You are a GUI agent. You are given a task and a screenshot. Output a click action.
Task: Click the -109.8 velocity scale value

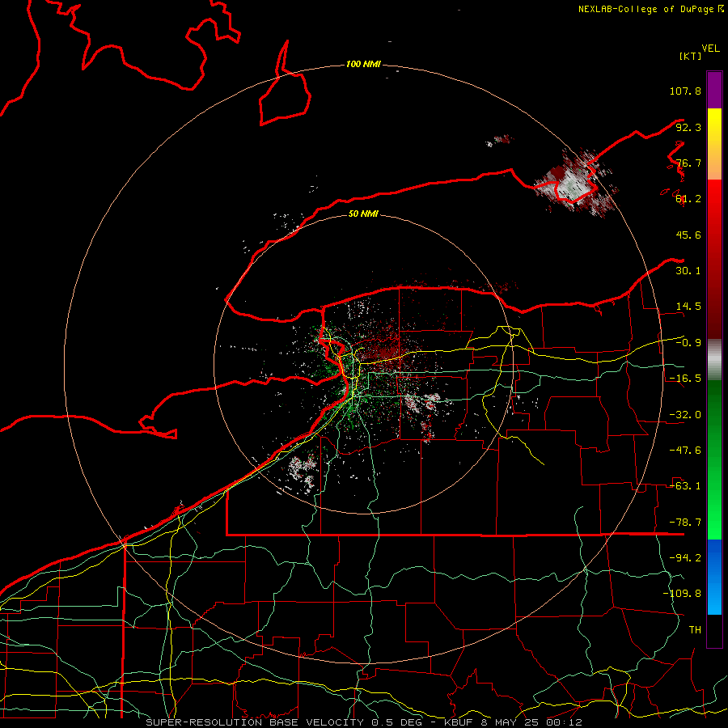(682, 594)
